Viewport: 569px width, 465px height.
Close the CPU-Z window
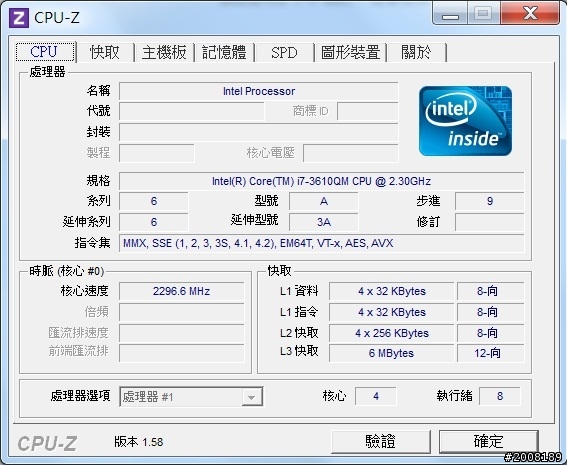point(530,13)
